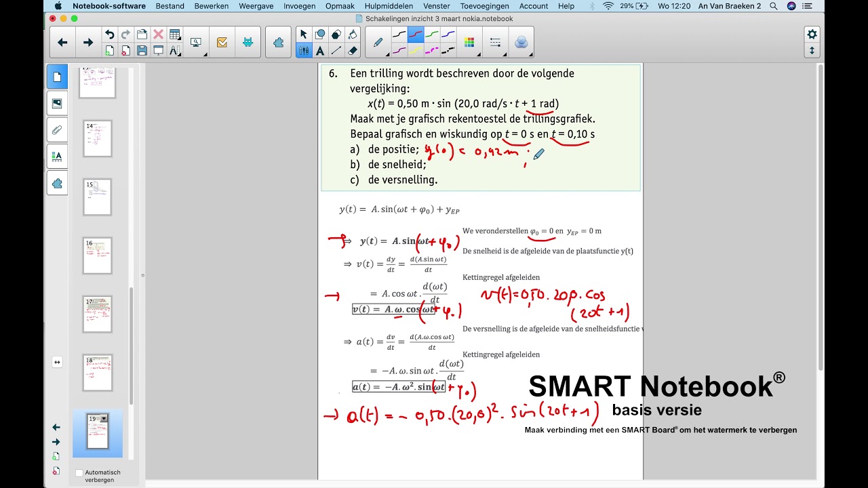
Task: Open the Invoegen menu
Action: (x=299, y=6)
